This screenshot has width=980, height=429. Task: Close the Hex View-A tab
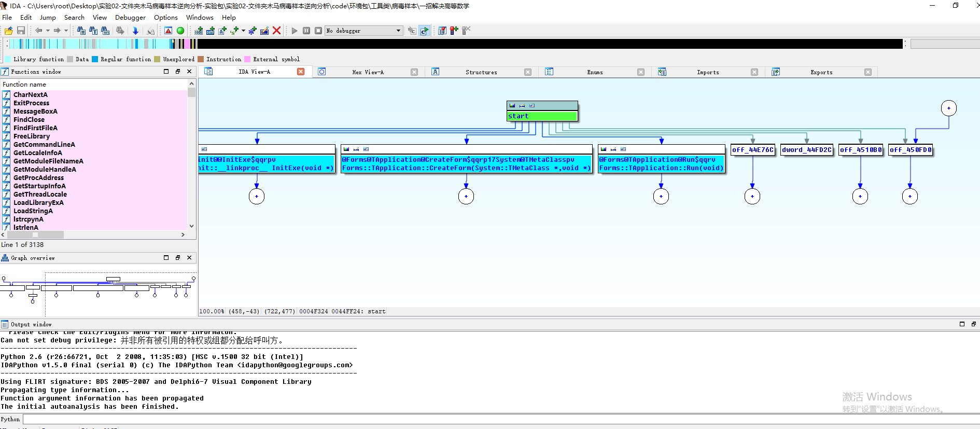(x=414, y=72)
